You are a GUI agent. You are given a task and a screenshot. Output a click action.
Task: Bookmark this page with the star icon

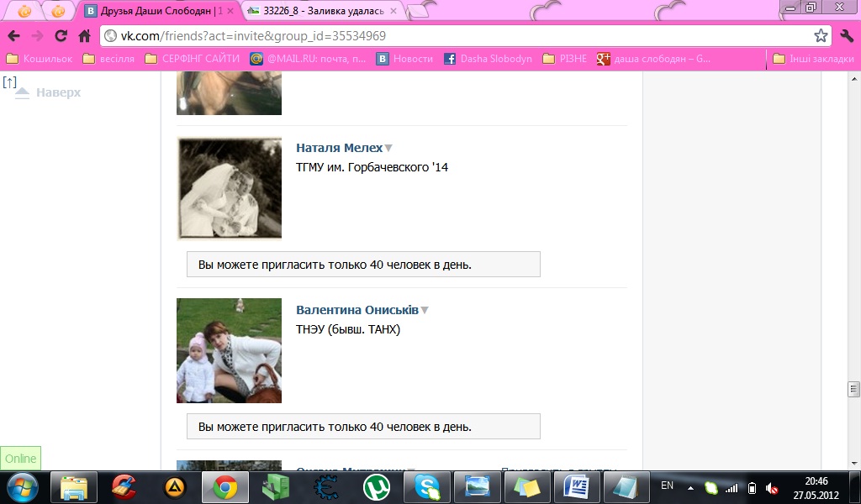point(821,36)
